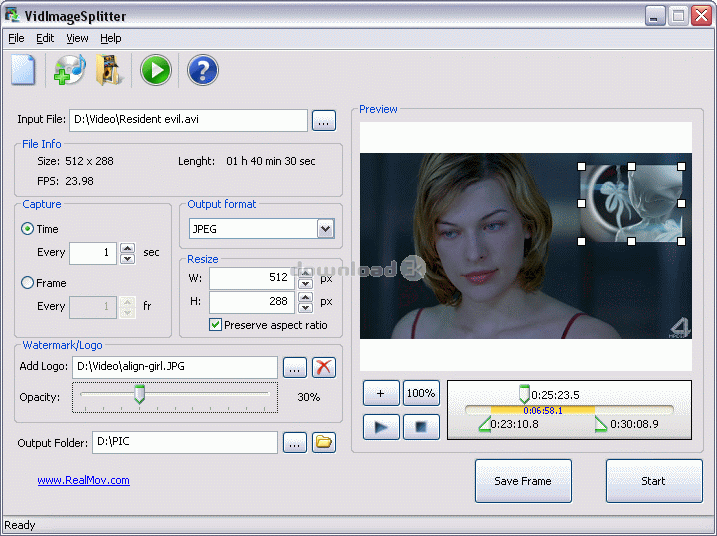Uncheck Preserve aspect ratio
Screen dimensions: 717x536
point(215,325)
